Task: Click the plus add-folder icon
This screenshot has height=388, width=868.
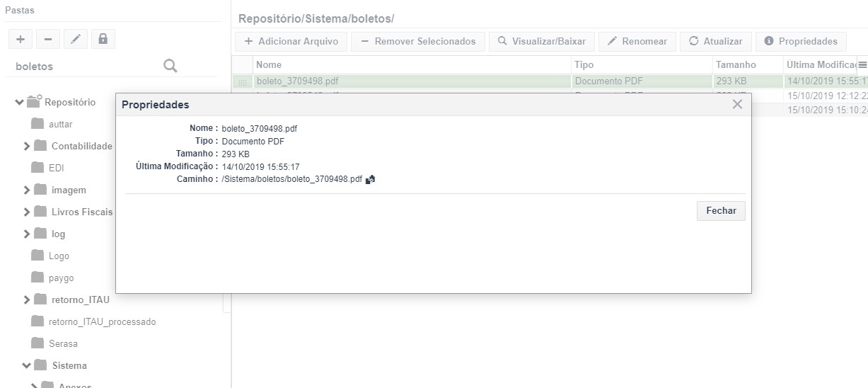Action: (21, 39)
